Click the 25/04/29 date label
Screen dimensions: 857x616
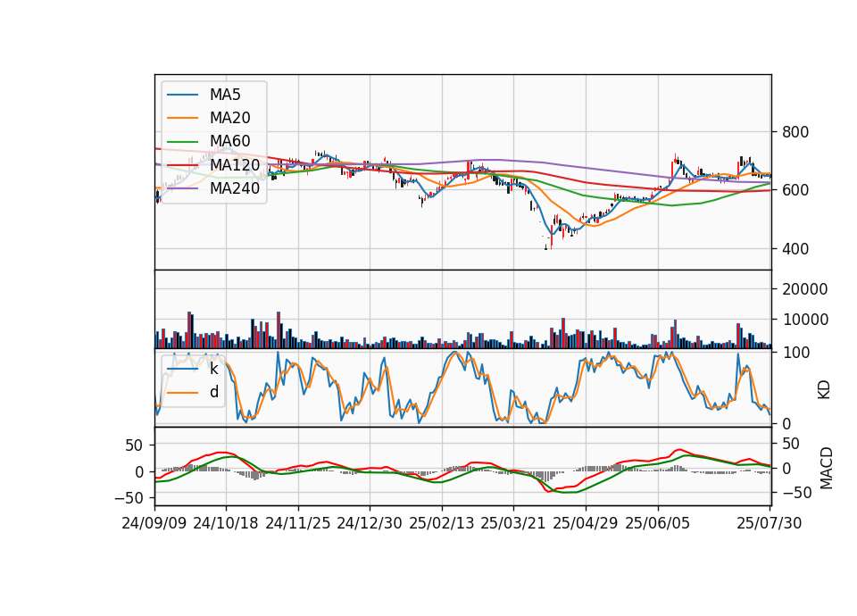[x=586, y=523]
